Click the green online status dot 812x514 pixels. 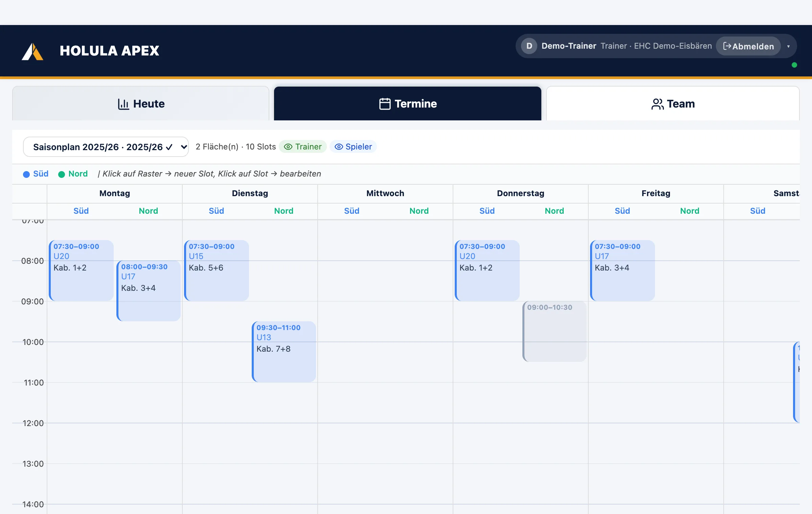coord(794,65)
